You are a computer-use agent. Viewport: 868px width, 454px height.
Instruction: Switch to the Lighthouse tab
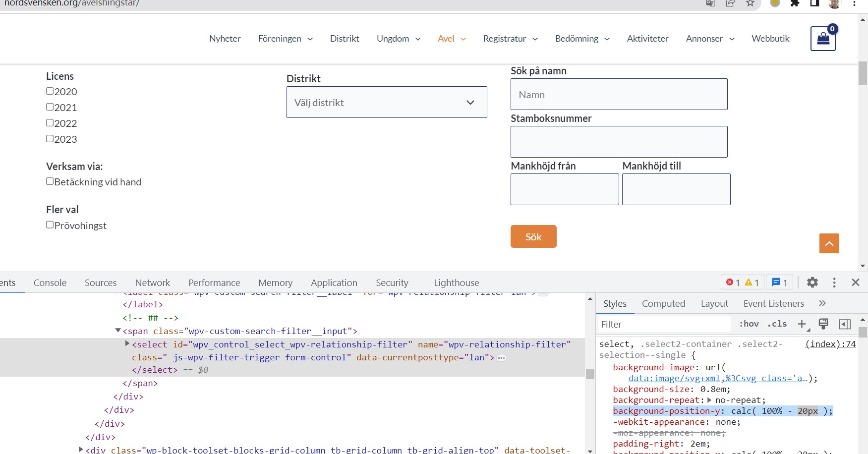coord(457,283)
